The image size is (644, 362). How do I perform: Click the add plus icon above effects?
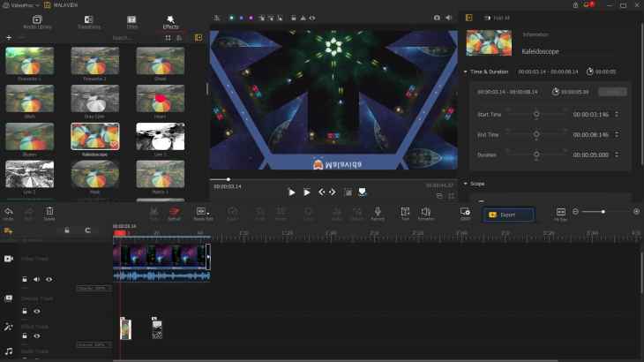[9, 38]
